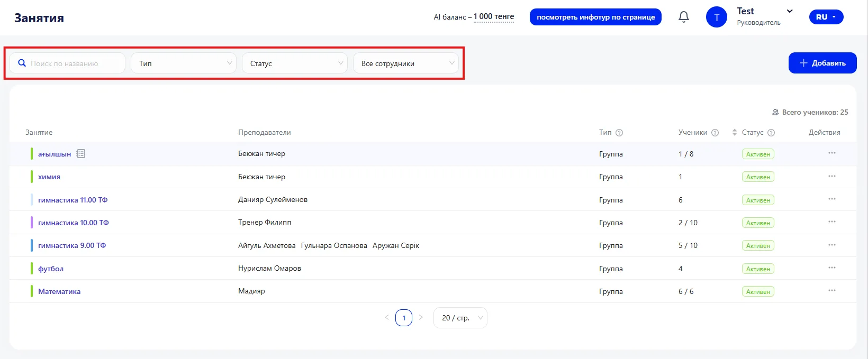The image size is (868, 359).
Task: Click teacher Данияр Сулейменов
Action: click(273, 200)
